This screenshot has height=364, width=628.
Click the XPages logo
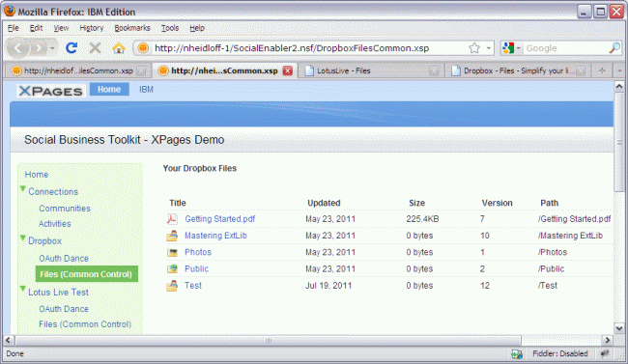[51, 91]
